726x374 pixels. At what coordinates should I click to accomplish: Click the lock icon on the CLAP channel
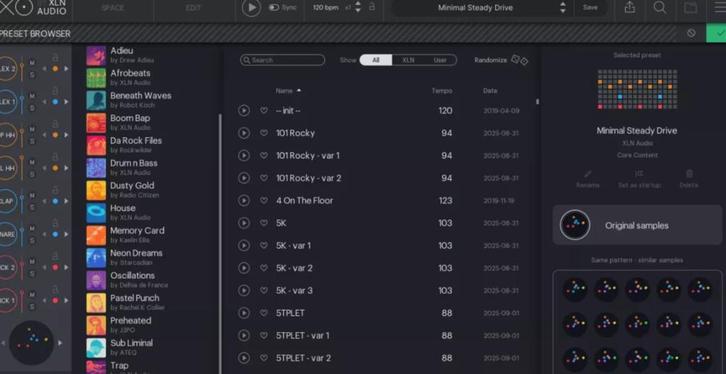[55, 190]
